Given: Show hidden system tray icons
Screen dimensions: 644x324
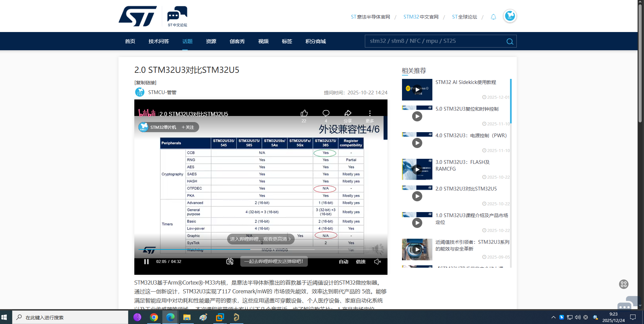Looking at the screenshot, I should [553, 317].
